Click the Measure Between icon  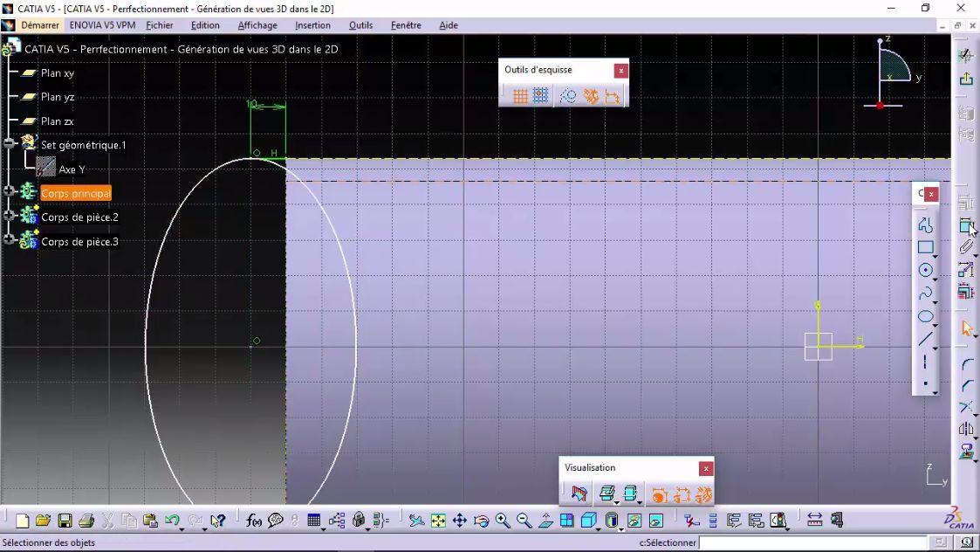click(814, 520)
